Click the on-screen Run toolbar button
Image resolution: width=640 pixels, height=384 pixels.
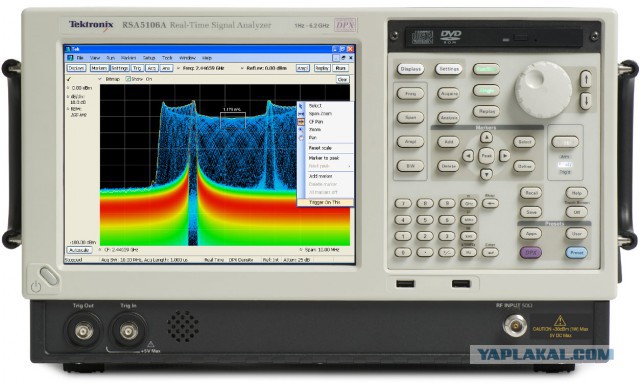pos(340,68)
